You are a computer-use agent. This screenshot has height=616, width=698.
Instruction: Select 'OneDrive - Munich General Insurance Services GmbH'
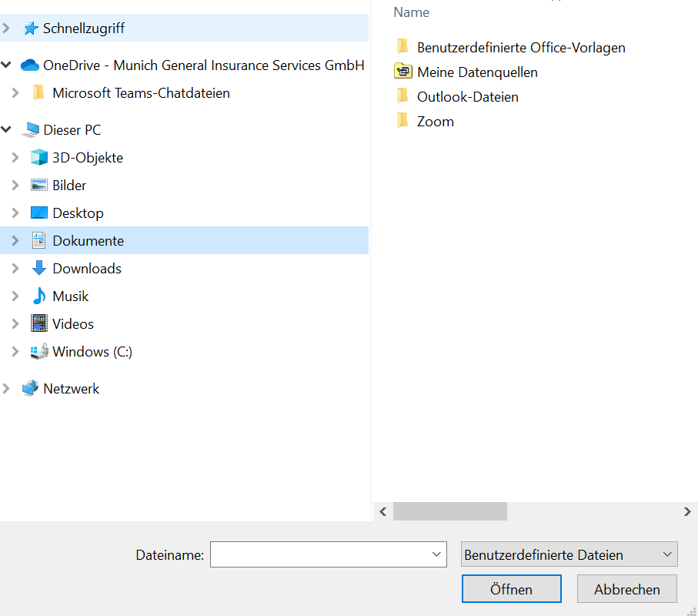204,65
